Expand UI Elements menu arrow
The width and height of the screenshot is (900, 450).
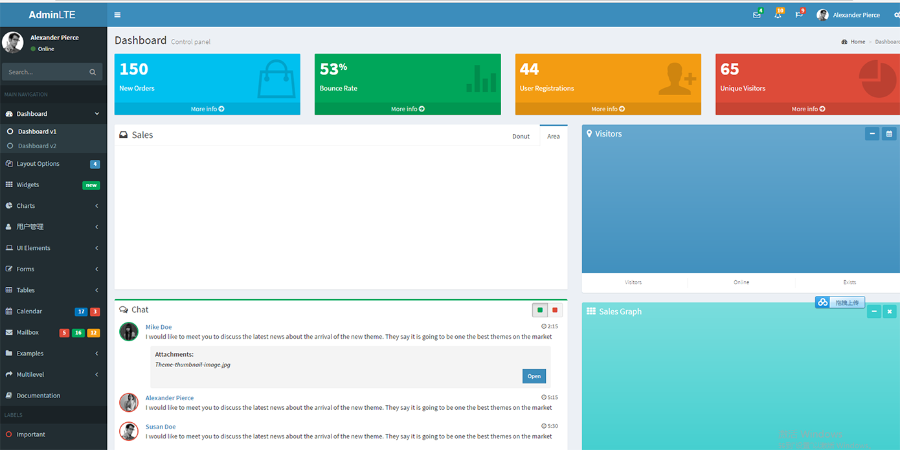pyautogui.click(x=96, y=248)
